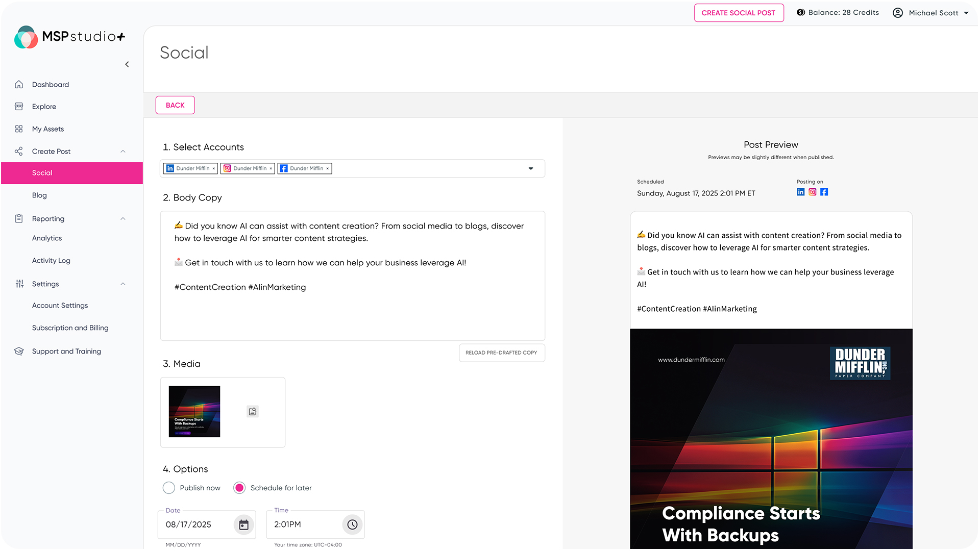Select the Publish now radio button
980x551 pixels.
tap(169, 488)
